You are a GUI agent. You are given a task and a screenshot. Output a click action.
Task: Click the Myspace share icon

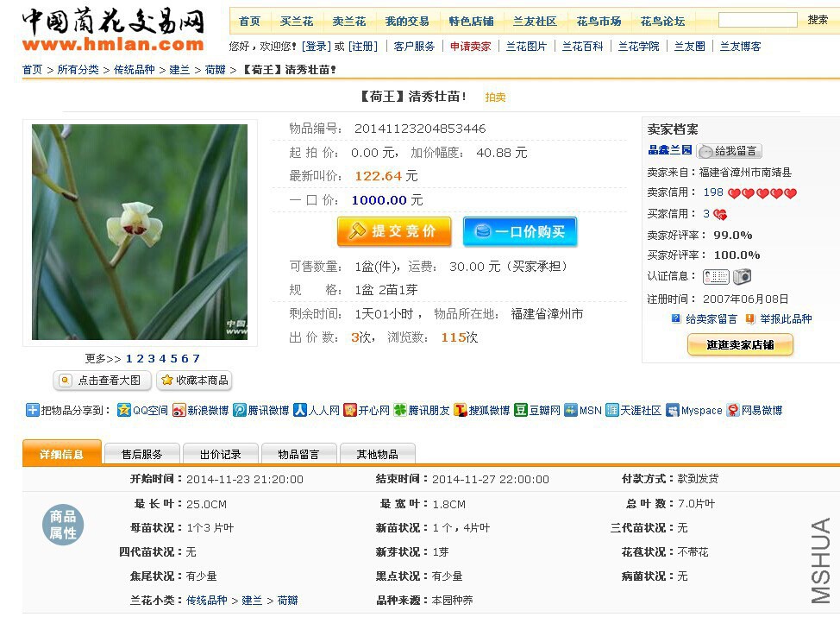[x=673, y=410]
